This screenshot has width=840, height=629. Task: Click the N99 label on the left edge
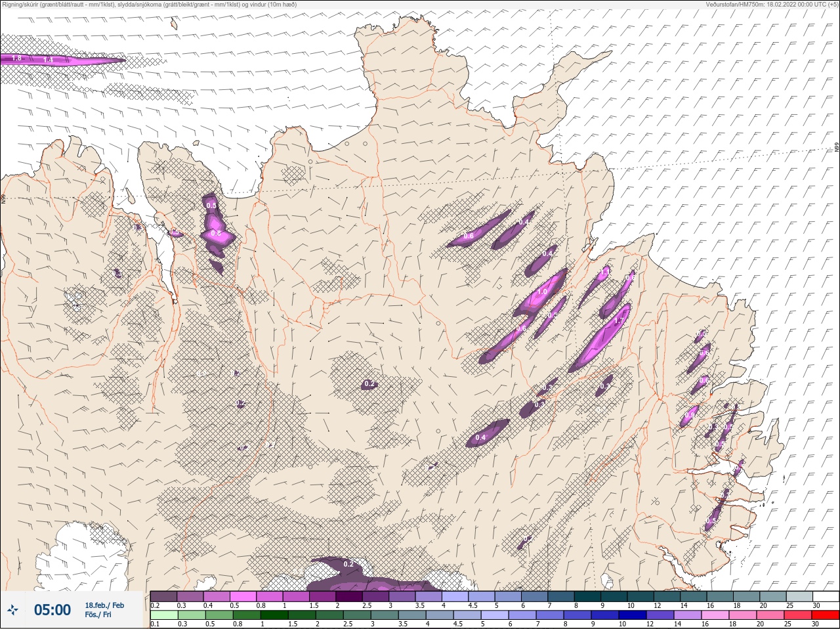[3, 198]
